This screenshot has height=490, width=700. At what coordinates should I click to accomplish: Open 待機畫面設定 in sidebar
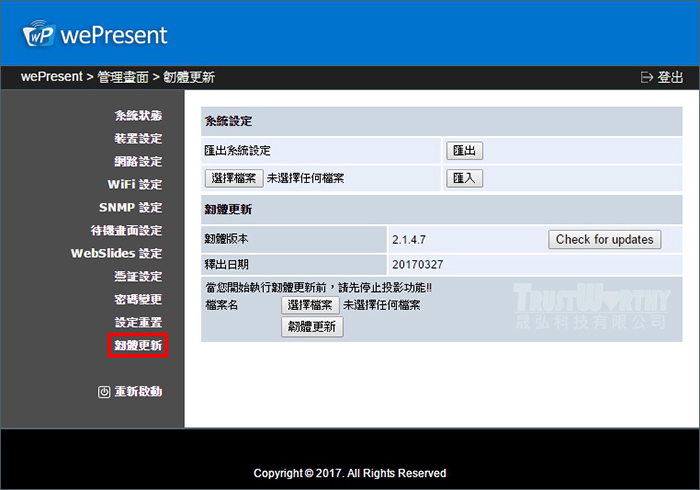pos(126,231)
